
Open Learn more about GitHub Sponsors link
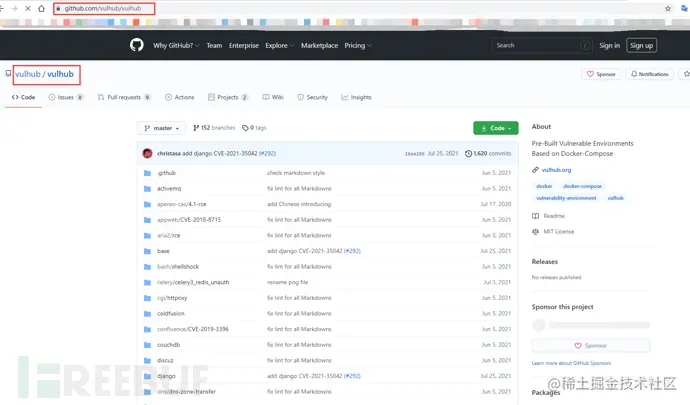coord(571,363)
